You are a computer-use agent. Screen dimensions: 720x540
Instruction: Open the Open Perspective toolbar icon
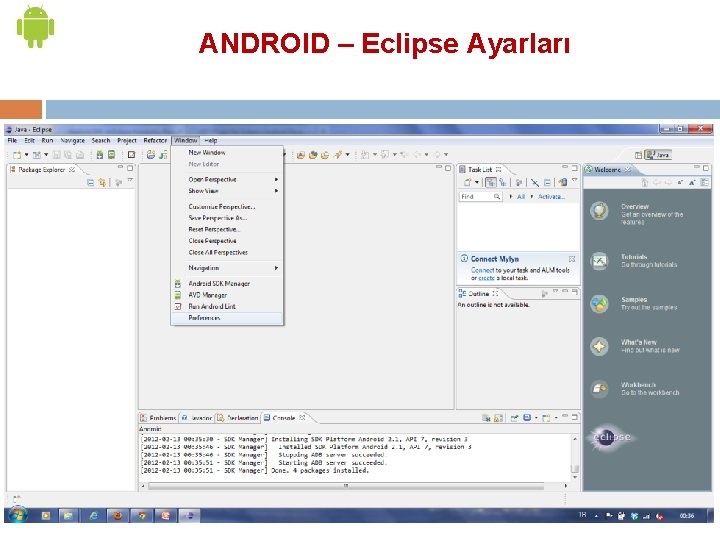click(x=638, y=155)
